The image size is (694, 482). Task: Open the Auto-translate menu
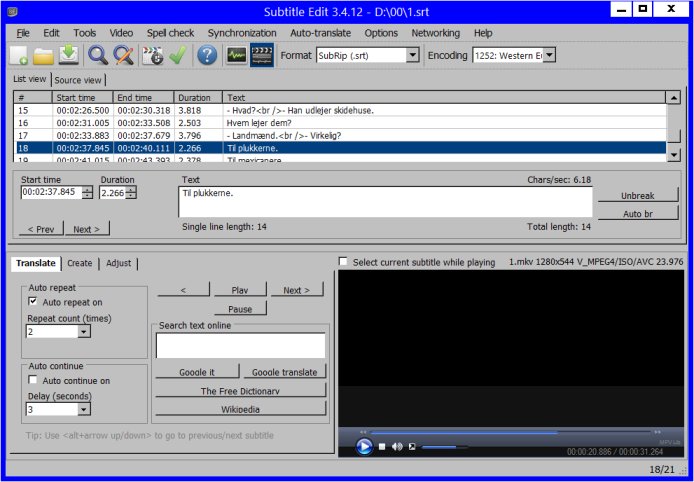pos(320,33)
